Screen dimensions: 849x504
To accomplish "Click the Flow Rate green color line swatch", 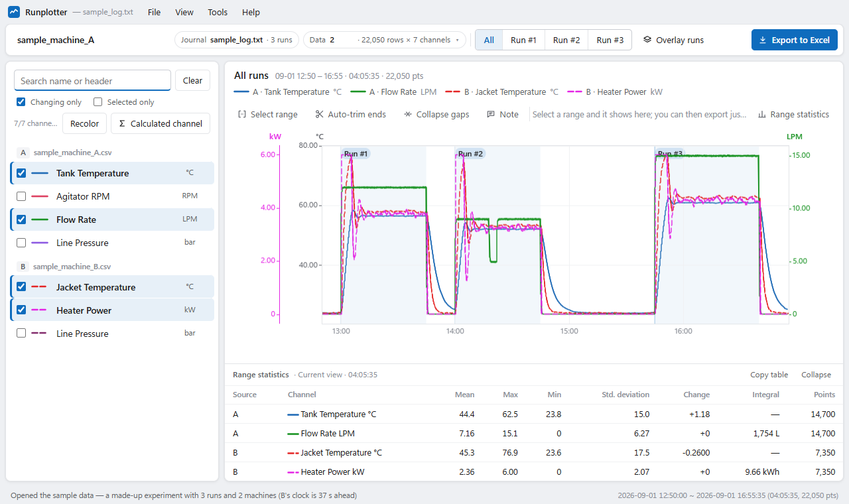I will pyautogui.click(x=40, y=220).
